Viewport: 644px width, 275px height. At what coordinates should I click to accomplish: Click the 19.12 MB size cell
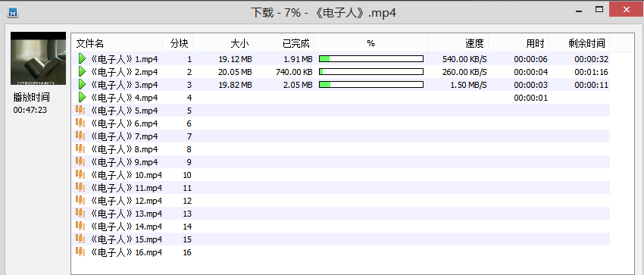tap(236, 59)
